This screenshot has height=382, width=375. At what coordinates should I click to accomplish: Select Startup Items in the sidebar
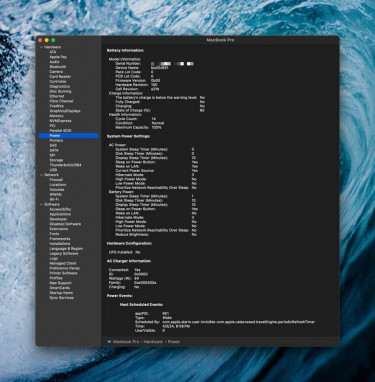pos(61,293)
